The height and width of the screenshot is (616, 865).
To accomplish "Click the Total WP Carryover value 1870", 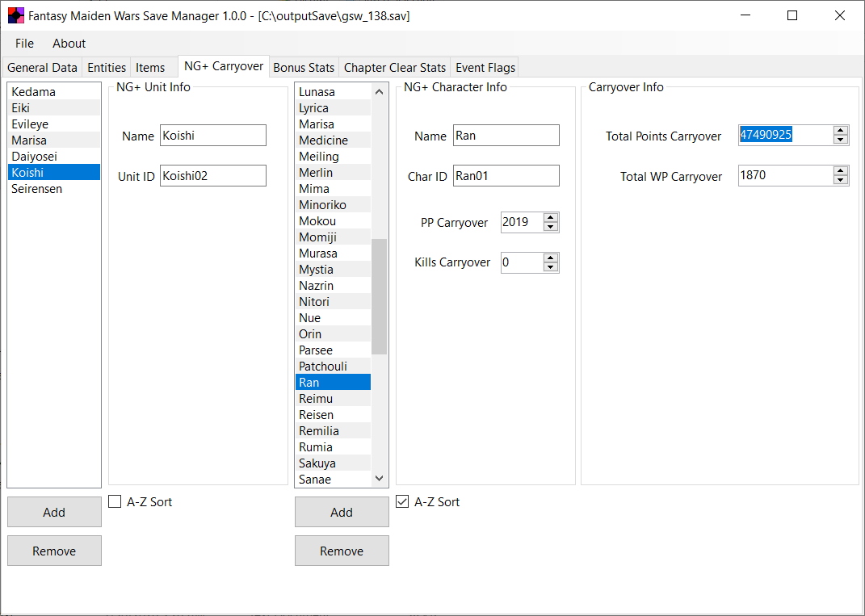I will 786,175.
